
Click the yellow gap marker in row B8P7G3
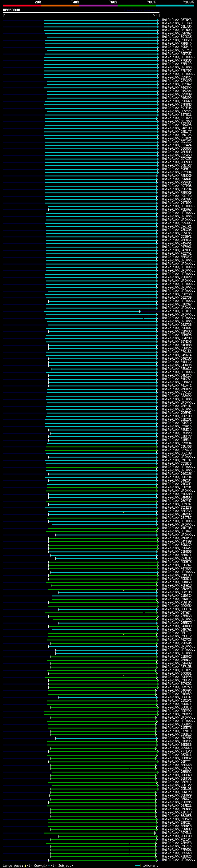click(124, 512)
